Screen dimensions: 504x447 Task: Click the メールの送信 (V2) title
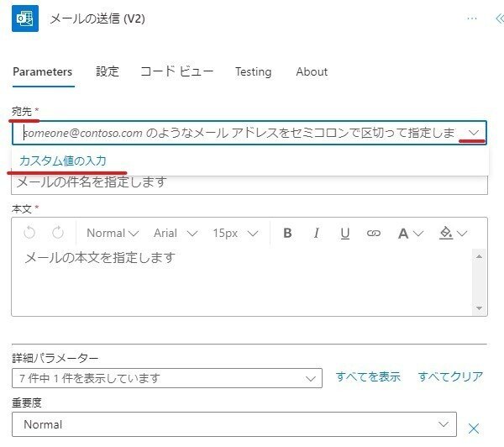97,18
